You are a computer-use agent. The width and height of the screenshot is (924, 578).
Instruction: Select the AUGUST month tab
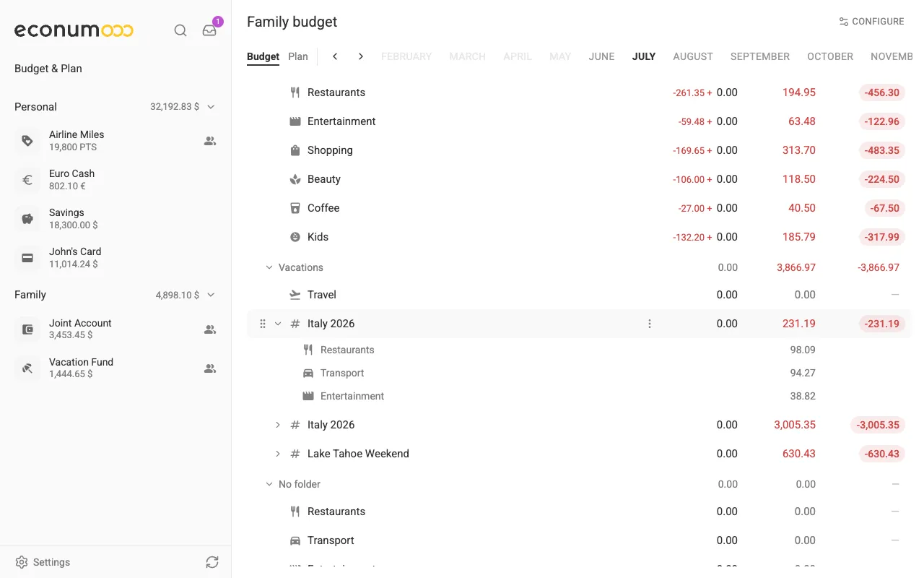(x=693, y=56)
